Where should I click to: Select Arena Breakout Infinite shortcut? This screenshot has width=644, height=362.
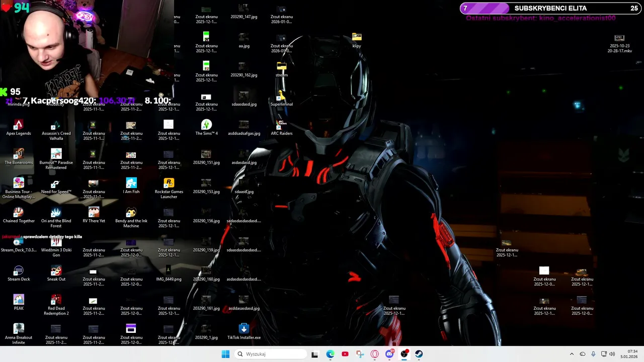[19, 334]
